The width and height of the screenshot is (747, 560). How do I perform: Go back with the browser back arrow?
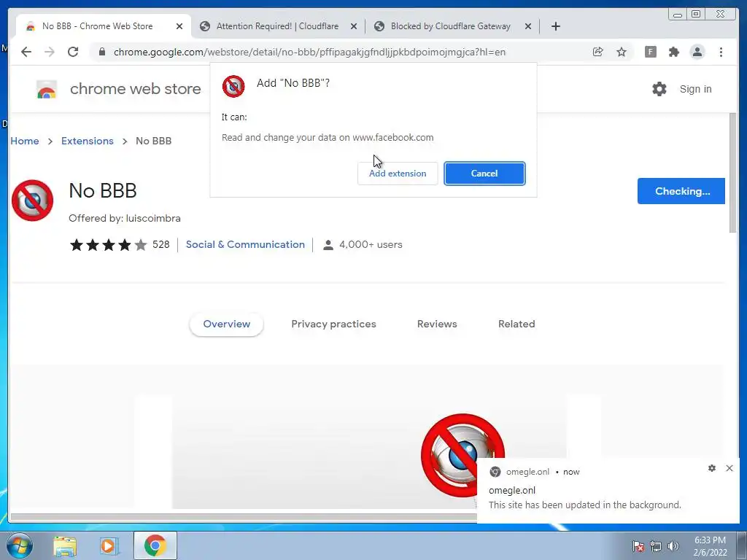[x=26, y=52]
